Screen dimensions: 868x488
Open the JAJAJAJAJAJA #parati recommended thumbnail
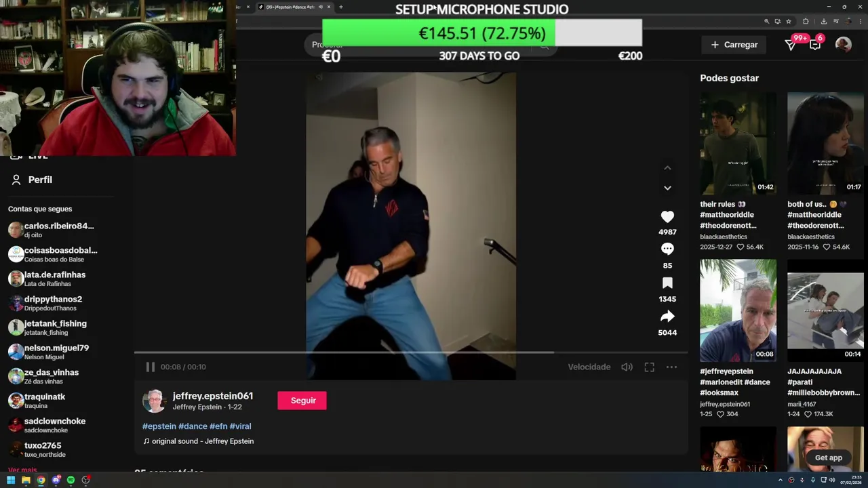[825, 310]
